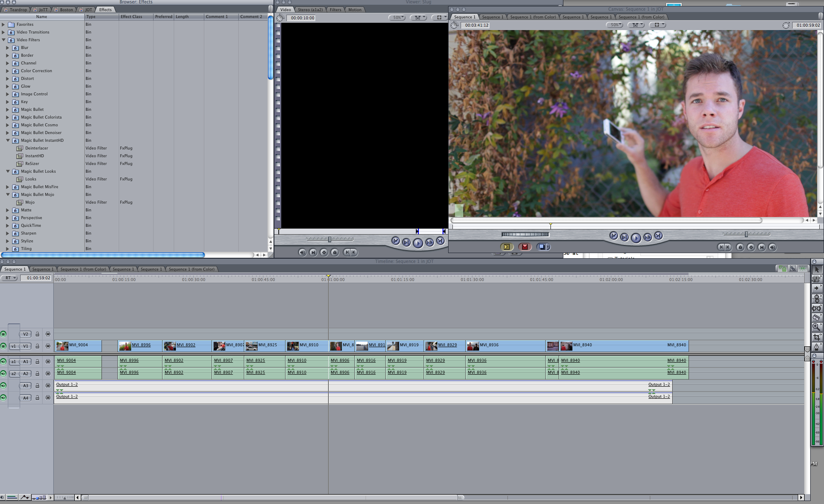Mute audio track A3
The image size is (824, 504).
pos(3,386)
